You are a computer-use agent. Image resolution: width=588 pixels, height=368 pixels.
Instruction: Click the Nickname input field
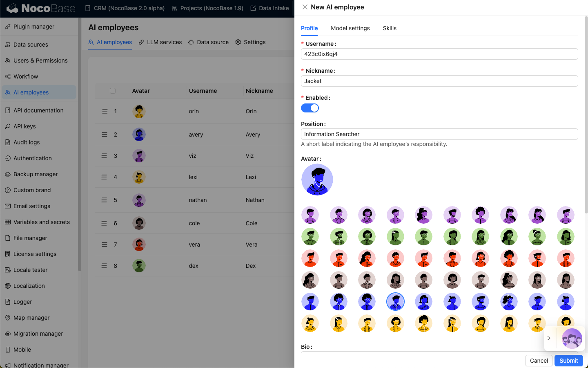point(439,81)
